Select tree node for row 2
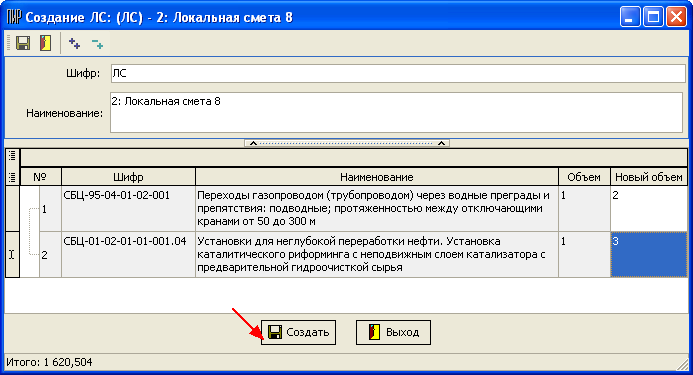This screenshot has height=375, width=693. (x=44, y=255)
